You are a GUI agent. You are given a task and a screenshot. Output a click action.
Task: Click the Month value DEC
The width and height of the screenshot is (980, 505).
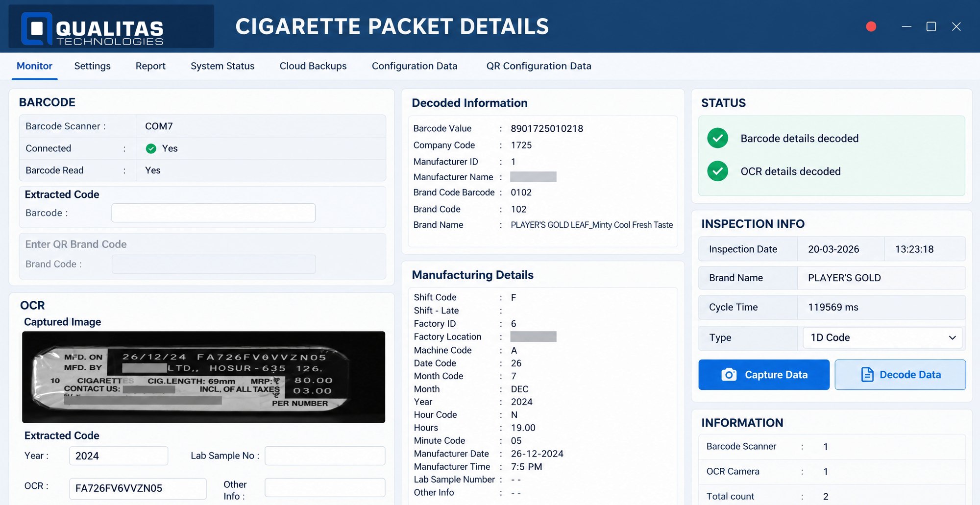click(x=519, y=389)
